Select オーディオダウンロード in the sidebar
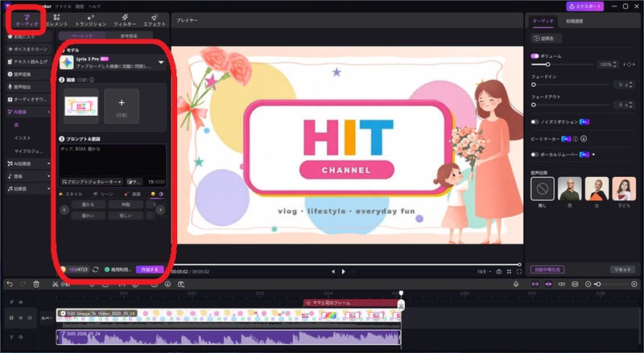This screenshot has width=644, height=353. pos(29,100)
